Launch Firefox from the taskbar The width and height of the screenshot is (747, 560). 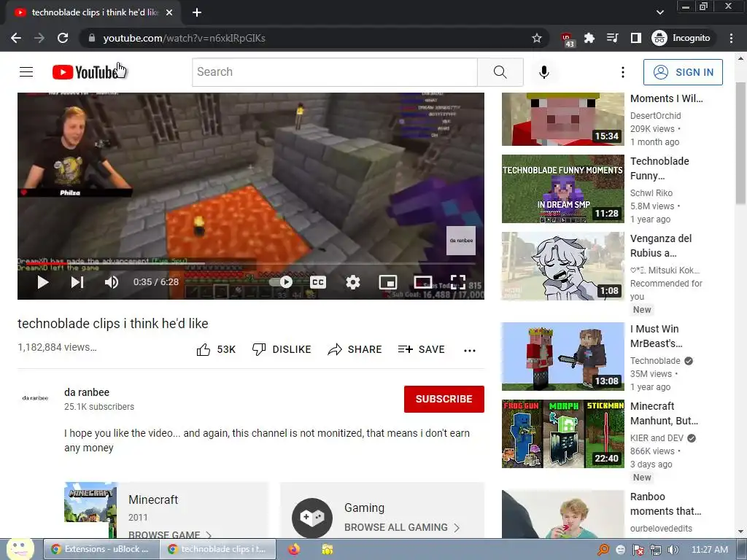(x=294, y=549)
